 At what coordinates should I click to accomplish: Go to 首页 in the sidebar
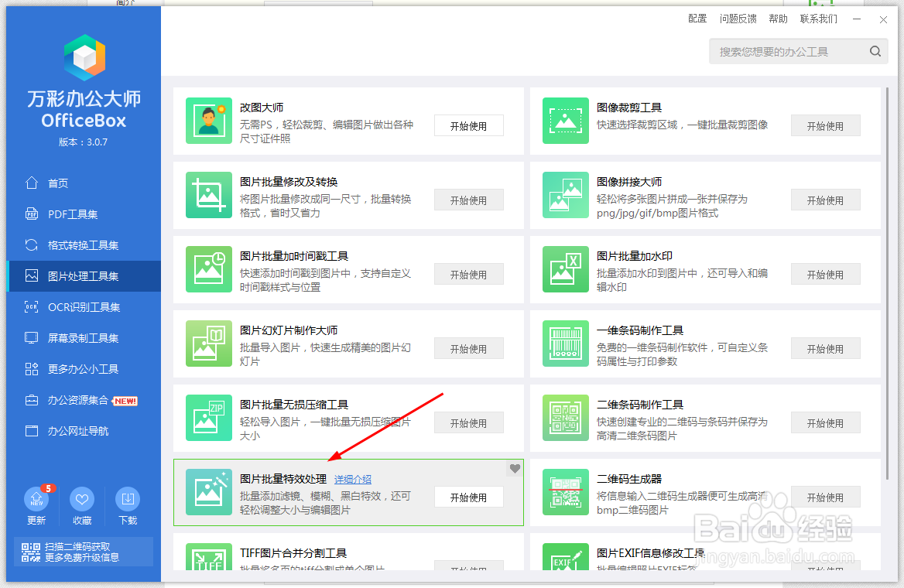(84, 183)
